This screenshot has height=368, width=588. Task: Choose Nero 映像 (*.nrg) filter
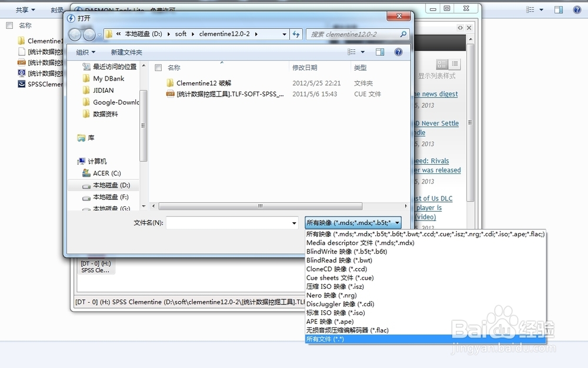[x=426, y=295]
